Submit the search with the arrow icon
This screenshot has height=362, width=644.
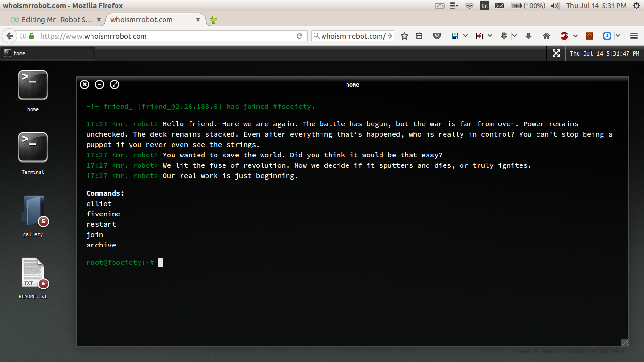tap(389, 36)
